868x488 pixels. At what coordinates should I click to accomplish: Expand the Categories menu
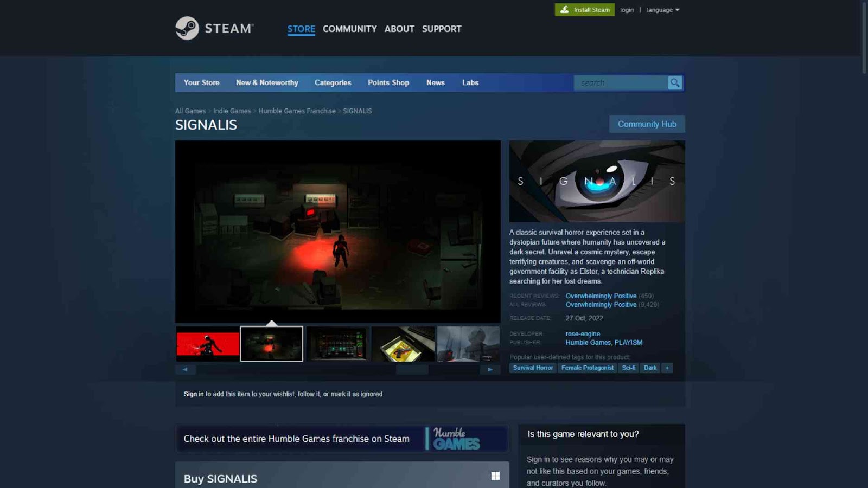point(333,82)
